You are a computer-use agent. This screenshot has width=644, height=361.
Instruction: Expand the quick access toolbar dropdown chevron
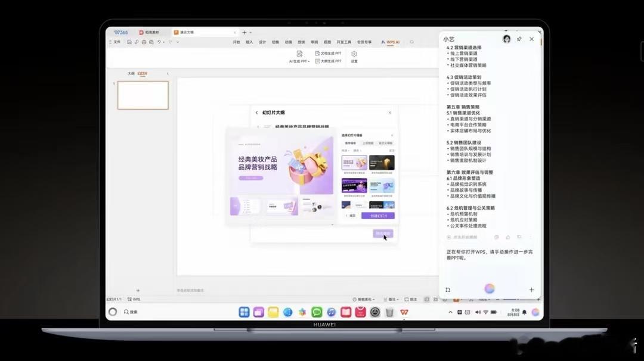178,42
